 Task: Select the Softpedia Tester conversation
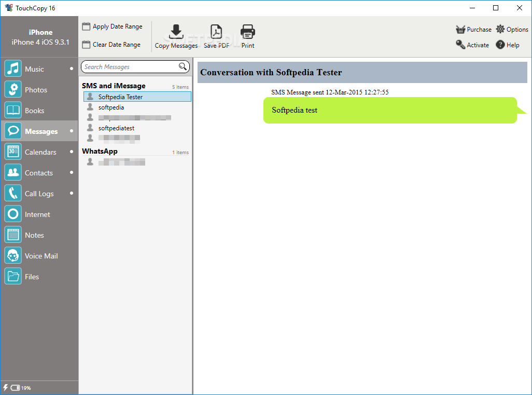coord(137,97)
